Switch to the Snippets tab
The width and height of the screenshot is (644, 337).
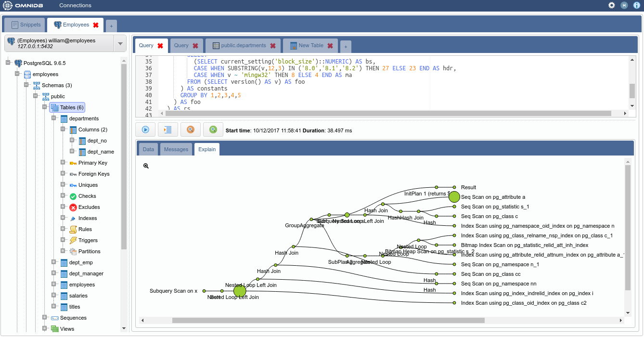click(26, 25)
